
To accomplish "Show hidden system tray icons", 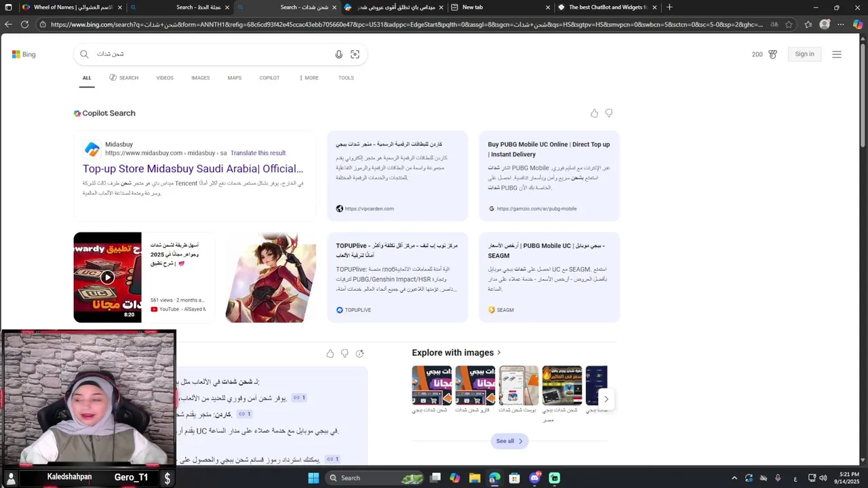I will pos(734,478).
